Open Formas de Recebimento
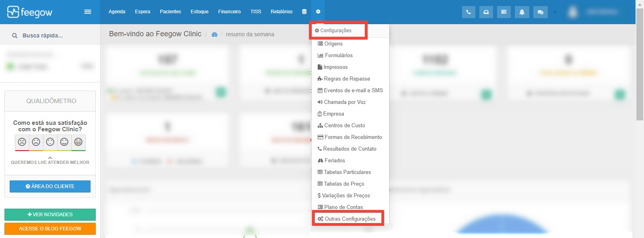The image size is (644, 238). point(350,137)
